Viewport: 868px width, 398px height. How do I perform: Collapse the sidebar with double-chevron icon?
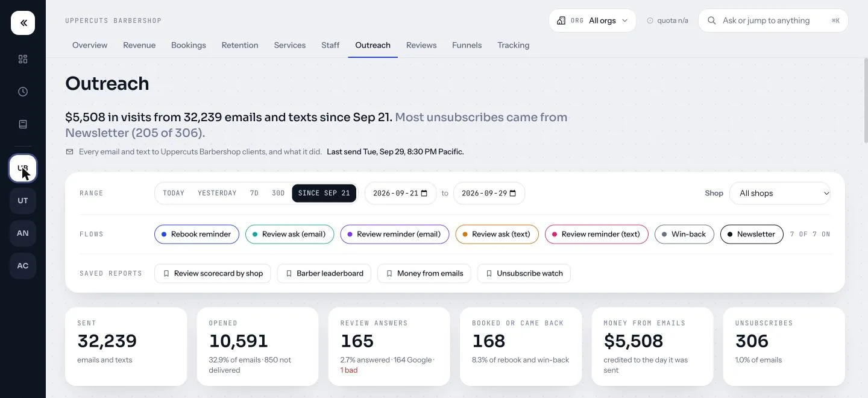tap(23, 23)
